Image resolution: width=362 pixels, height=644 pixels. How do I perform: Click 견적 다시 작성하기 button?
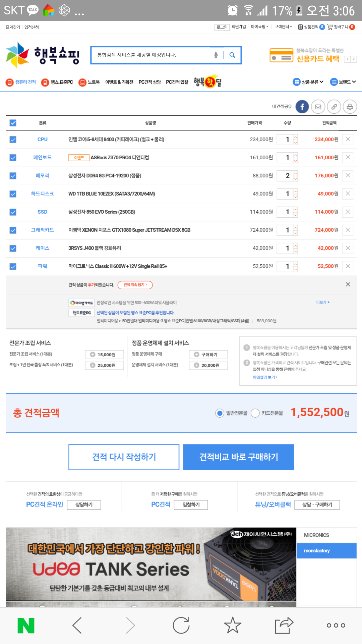pos(124,457)
